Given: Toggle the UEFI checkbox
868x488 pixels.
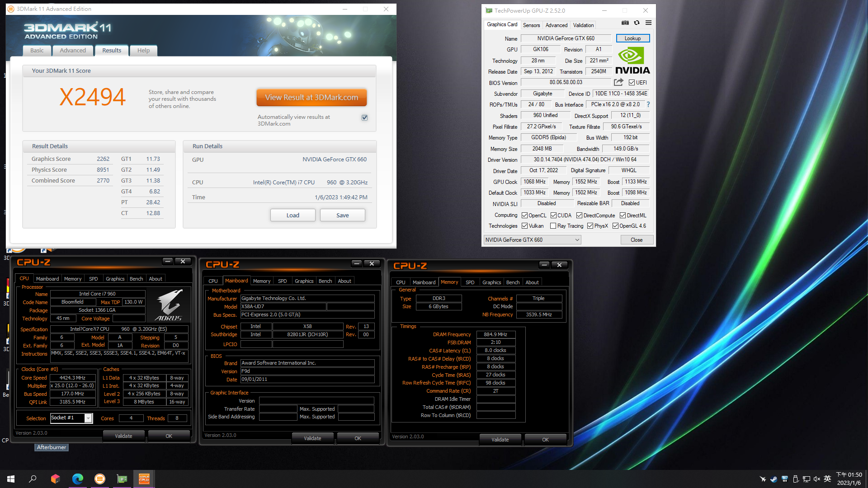Looking at the screenshot, I should tap(632, 83).
